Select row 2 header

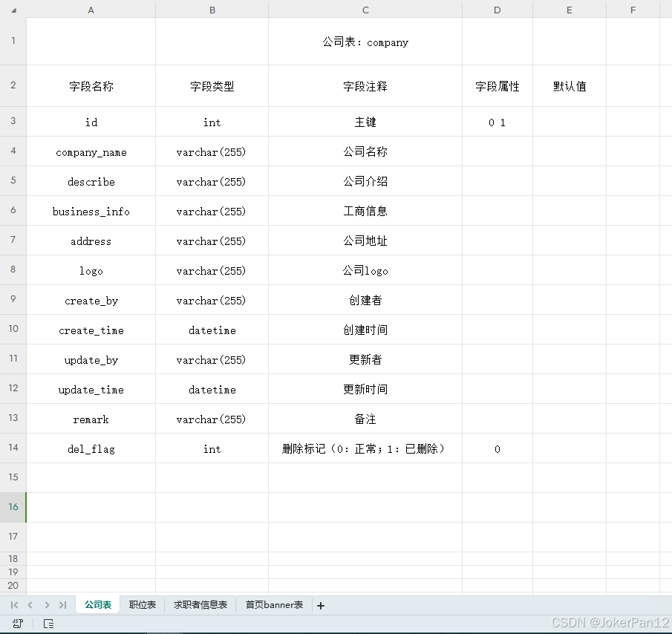[x=13, y=85]
